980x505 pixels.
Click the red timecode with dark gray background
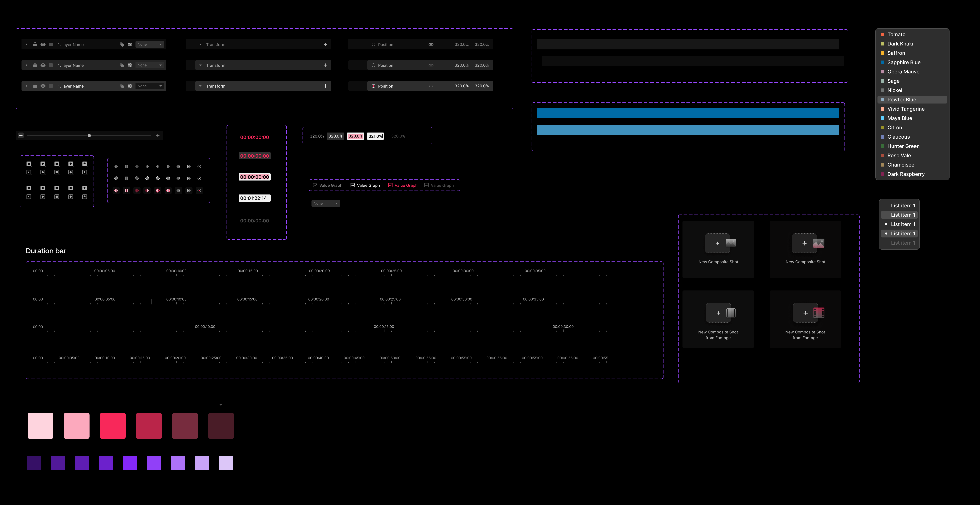coord(254,156)
